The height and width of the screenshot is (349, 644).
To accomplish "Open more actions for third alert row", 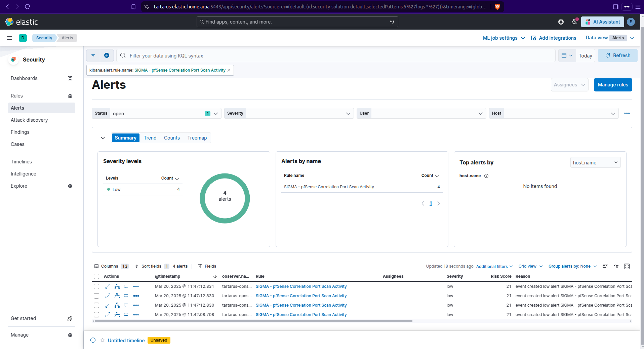I will (136, 305).
